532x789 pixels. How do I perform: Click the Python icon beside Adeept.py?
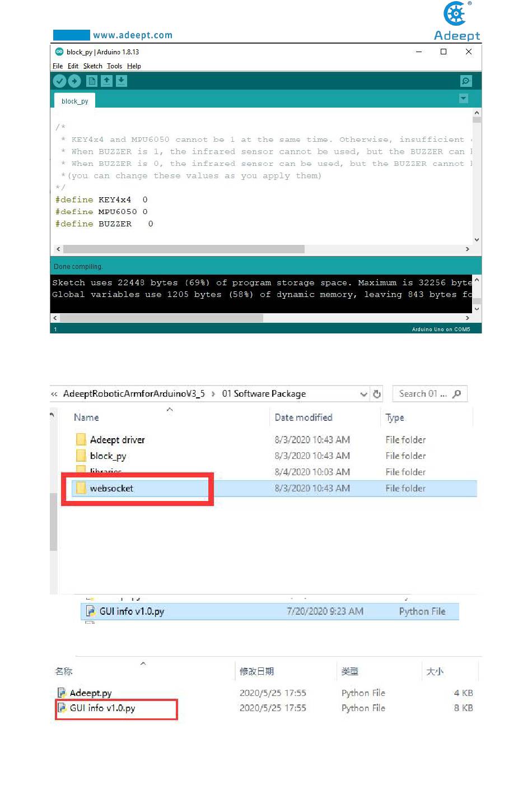tap(62, 693)
